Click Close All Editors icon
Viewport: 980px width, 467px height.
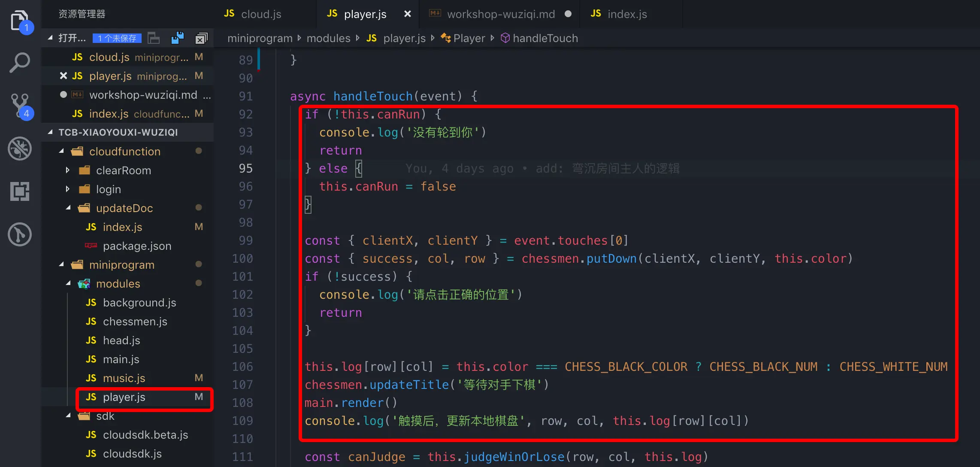(x=201, y=38)
